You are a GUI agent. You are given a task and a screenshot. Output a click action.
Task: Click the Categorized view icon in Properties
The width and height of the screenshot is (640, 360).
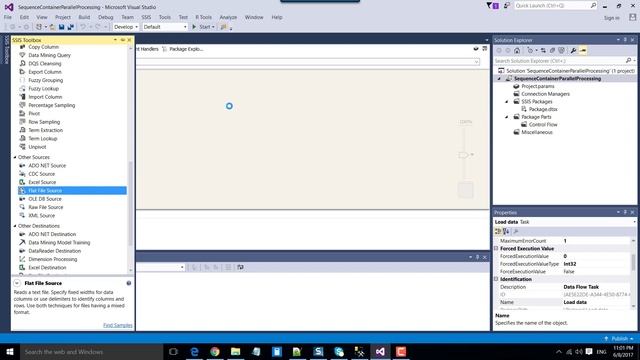click(x=498, y=231)
